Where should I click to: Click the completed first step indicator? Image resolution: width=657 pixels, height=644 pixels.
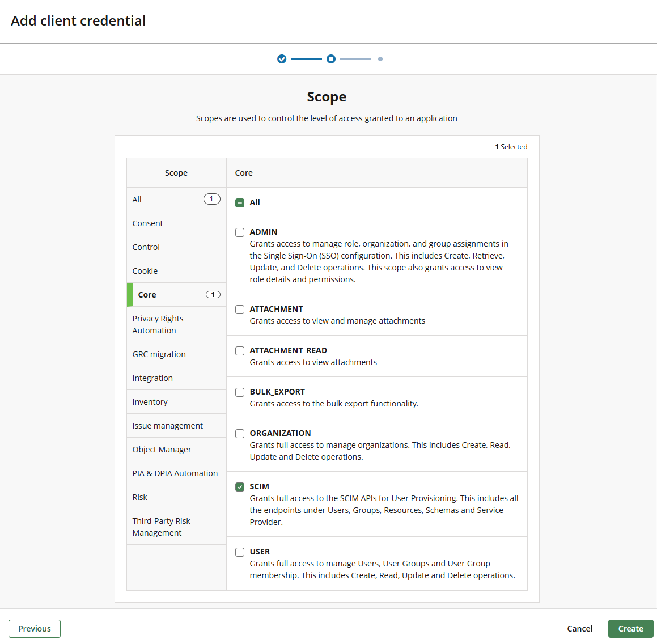(x=282, y=59)
